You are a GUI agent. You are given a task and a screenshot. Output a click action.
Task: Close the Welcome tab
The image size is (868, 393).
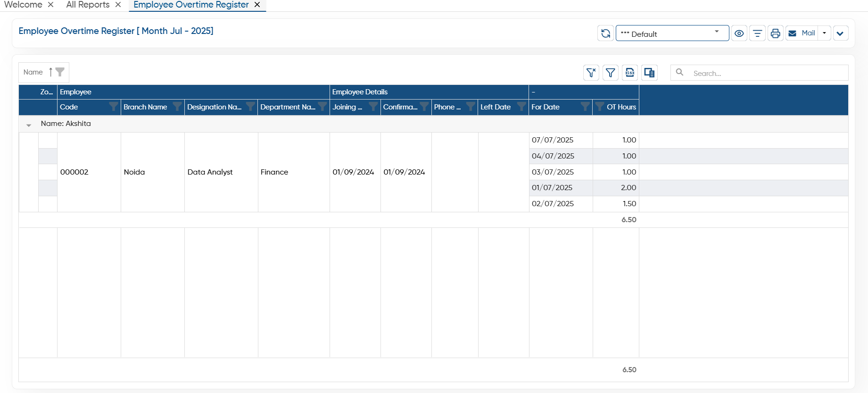tap(51, 5)
